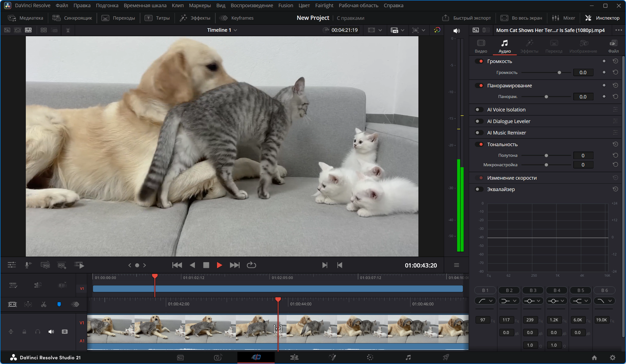Open the Файл menu
Image resolution: width=626 pixels, height=364 pixels.
tap(62, 5)
